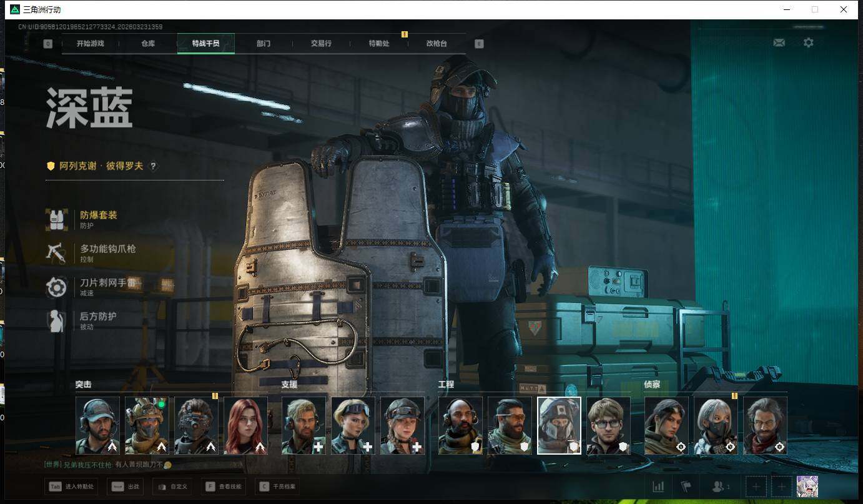Click the operator name 阿列克谢·彼得罗夫
This screenshot has height=504, width=863.
point(101,166)
